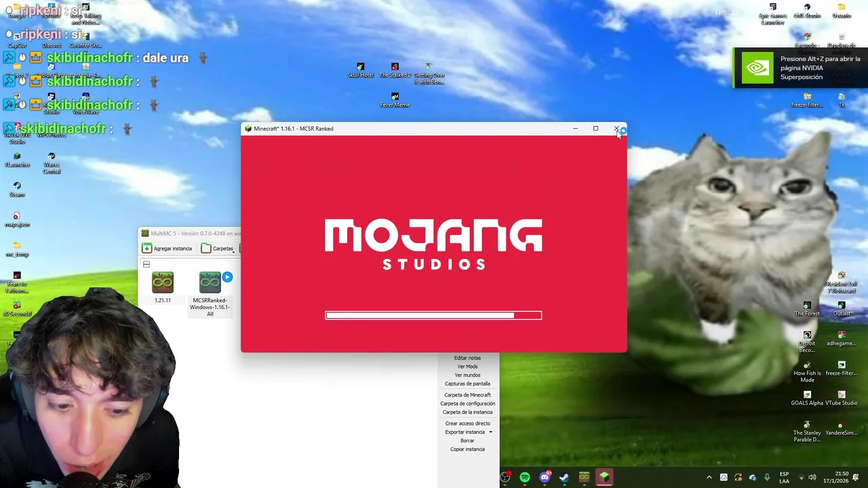Click Borrar in MultiMC sidebar

[x=467, y=441]
